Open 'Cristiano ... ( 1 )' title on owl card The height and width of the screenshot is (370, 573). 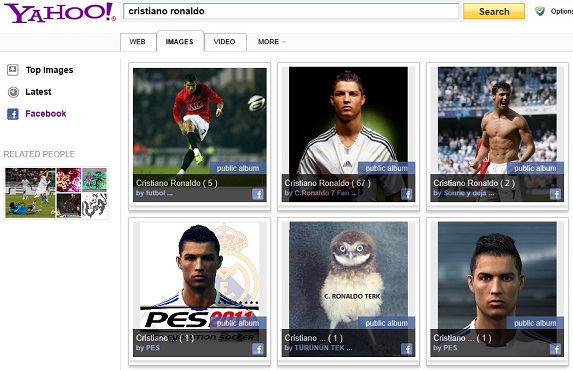coord(314,338)
